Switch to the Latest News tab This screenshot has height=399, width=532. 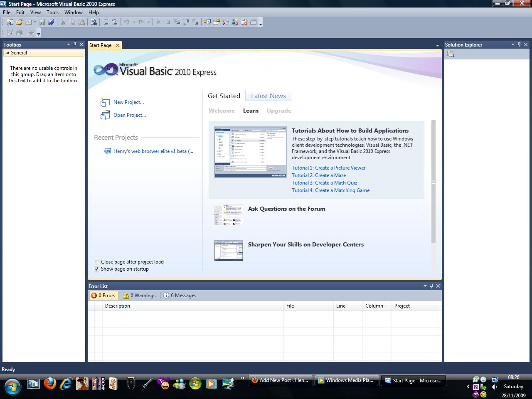click(268, 96)
